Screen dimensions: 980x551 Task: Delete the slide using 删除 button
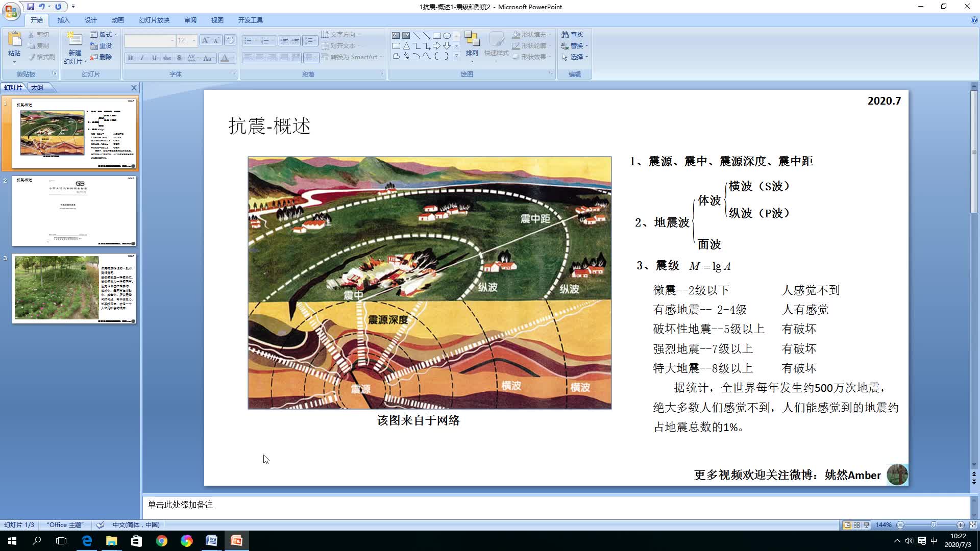pos(101,57)
